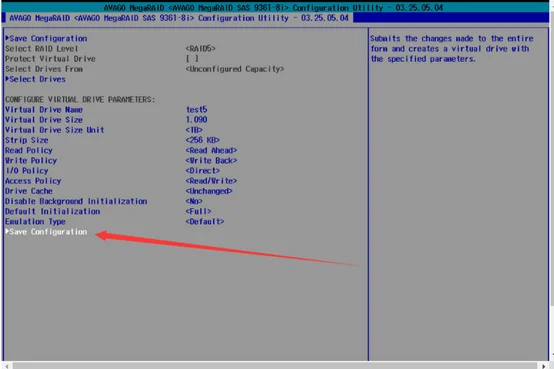
Task: Open the Read Ahead policy selector
Action: [x=211, y=151]
